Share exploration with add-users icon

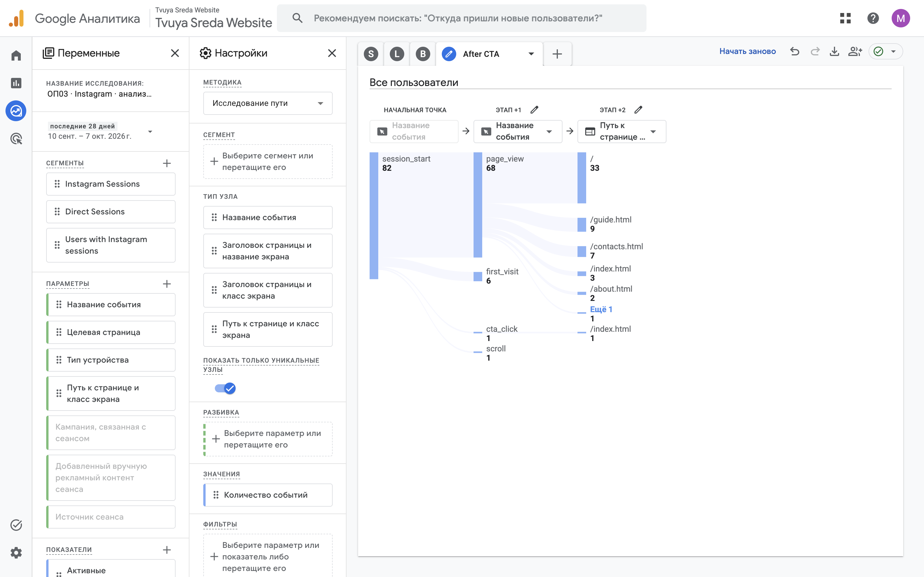coord(855,52)
